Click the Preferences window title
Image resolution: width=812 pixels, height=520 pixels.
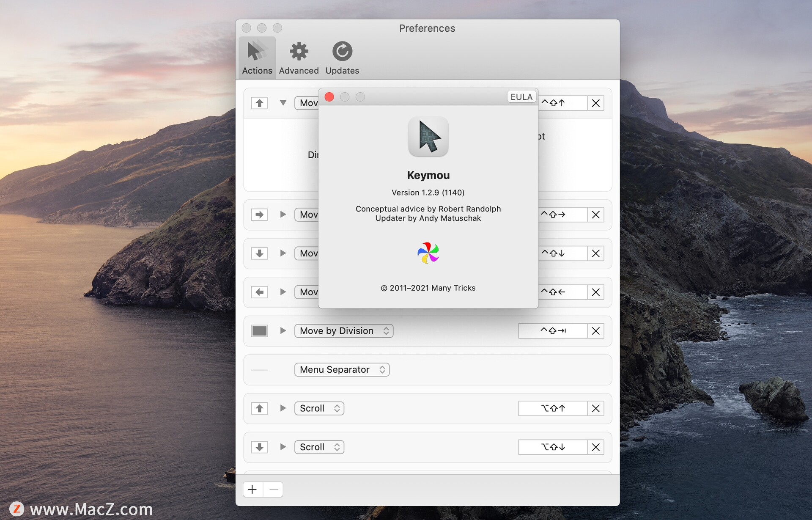click(427, 28)
